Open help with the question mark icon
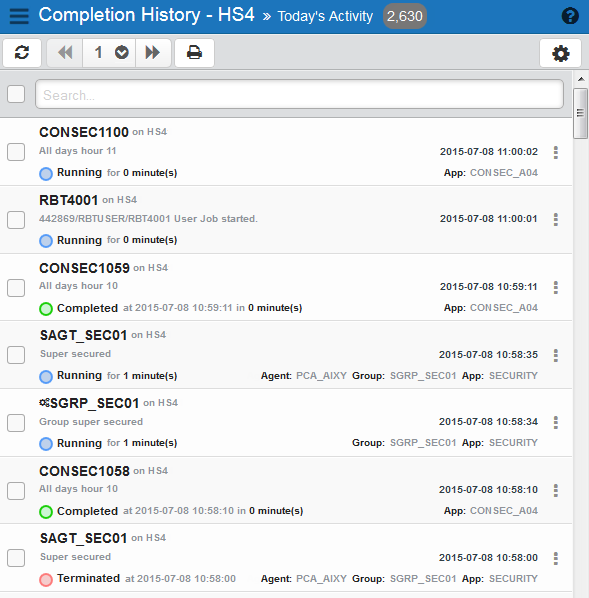Viewport: 589px width, 598px height. coord(570,16)
